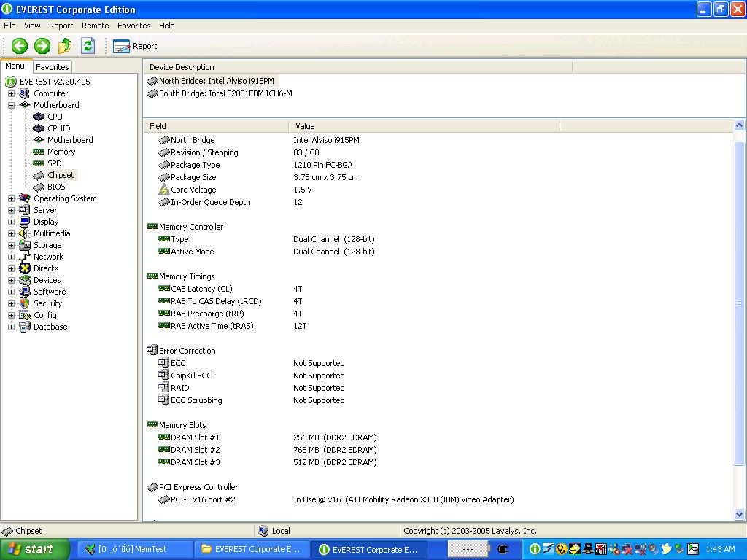Open the Remote menu
The height and width of the screenshot is (560, 747).
95,26
